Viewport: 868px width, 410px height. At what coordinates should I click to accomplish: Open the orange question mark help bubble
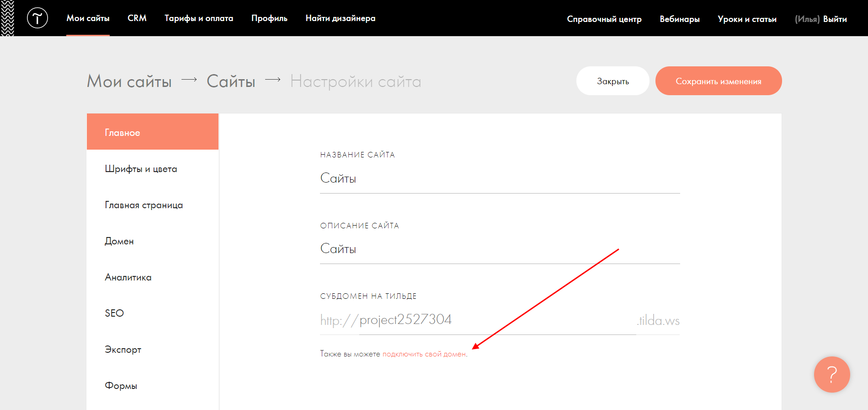pyautogui.click(x=831, y=374)
